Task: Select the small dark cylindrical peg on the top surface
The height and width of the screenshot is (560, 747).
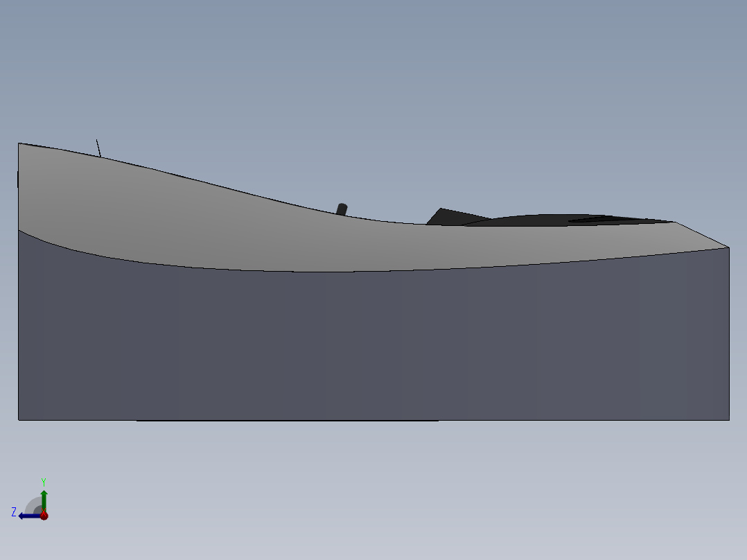Action: pos(342,209)
